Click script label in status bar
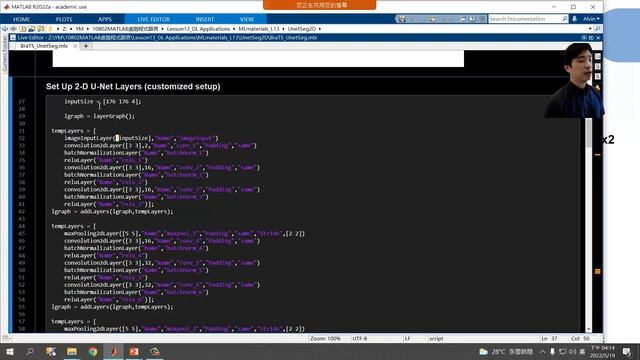Screen dimensions: 640x360 point(436,339)
